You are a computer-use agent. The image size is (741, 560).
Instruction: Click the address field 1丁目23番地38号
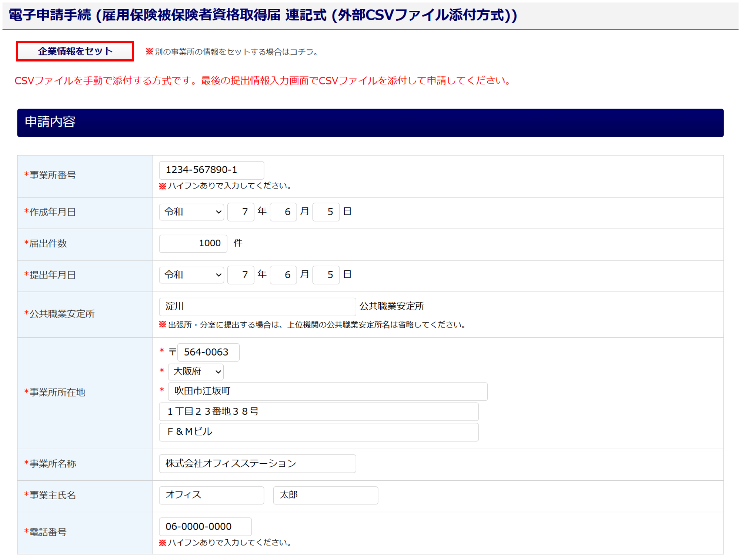[x=318, y=412]
